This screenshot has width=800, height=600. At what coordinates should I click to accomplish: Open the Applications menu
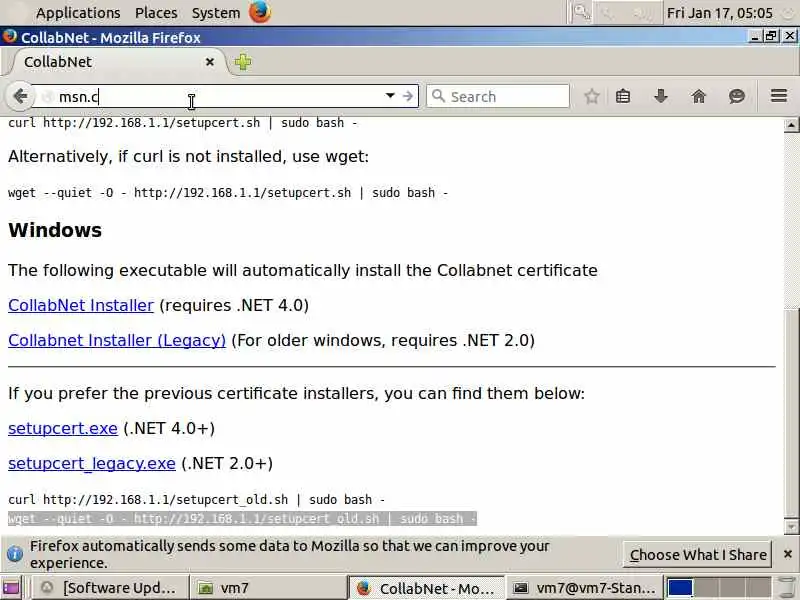pos(78,13)
